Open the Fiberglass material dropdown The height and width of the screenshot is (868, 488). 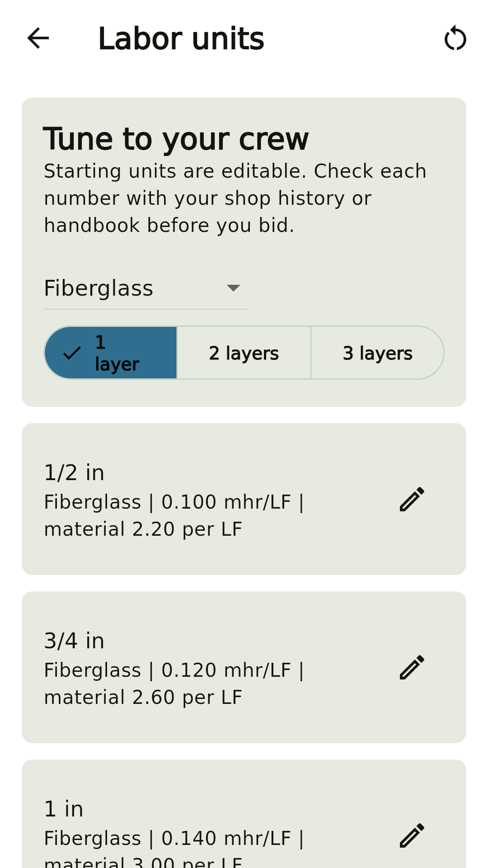[x=146, y=288]
